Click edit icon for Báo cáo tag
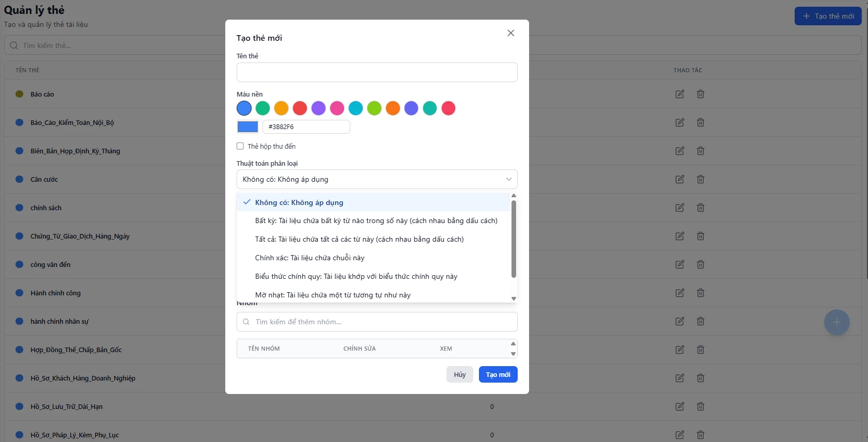868x442 pixels. [679, 94]
